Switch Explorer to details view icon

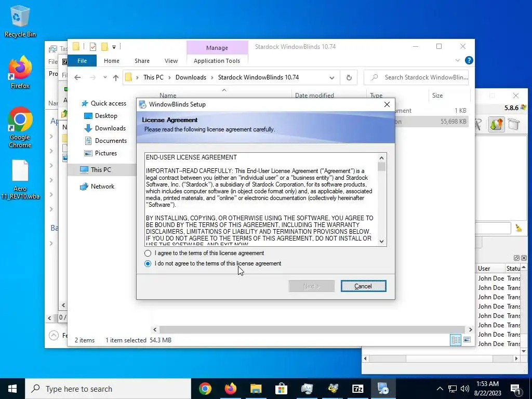(x=456, y=340)
